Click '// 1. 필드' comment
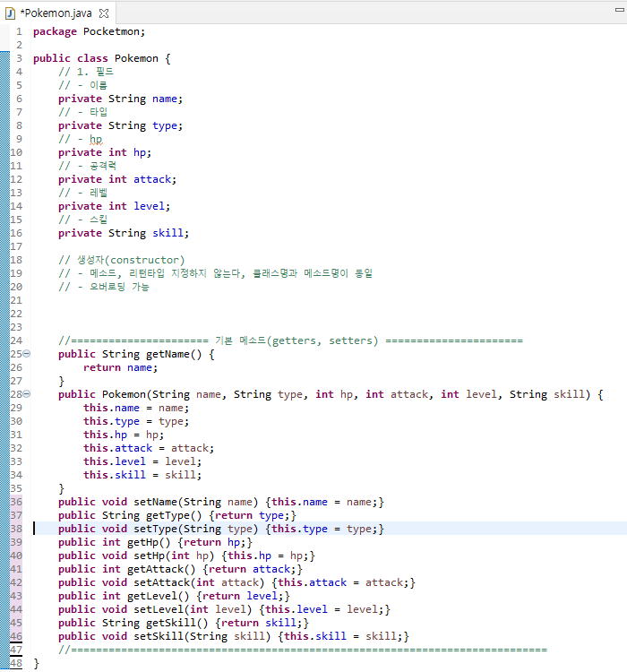Image resolution: width=627 pixels, height=672 pixels. 86,72
